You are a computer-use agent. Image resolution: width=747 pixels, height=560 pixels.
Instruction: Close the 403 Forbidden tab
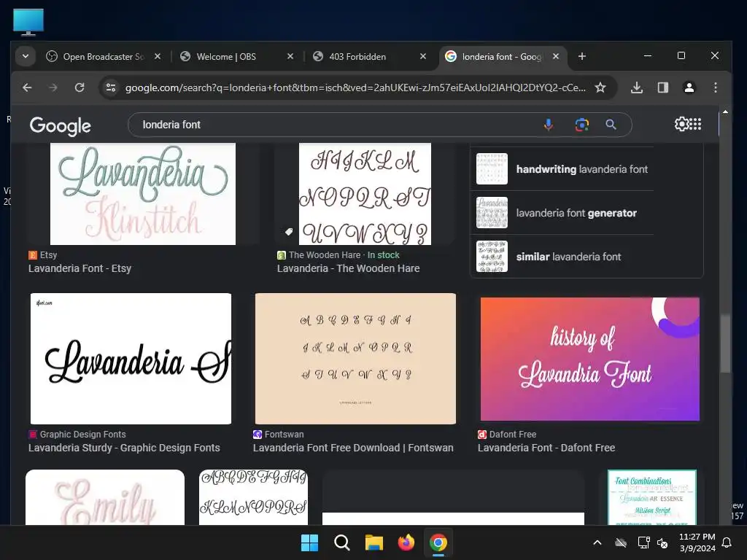coord(423,56)
